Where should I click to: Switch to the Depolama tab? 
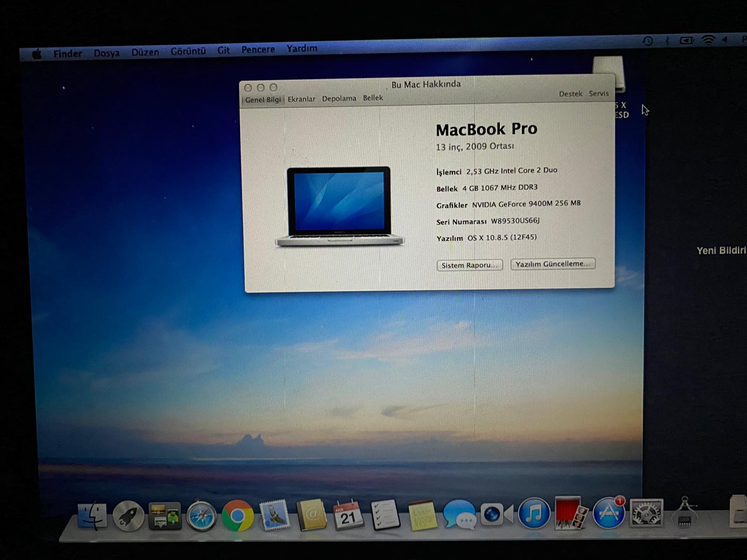(x=339, y=98)
